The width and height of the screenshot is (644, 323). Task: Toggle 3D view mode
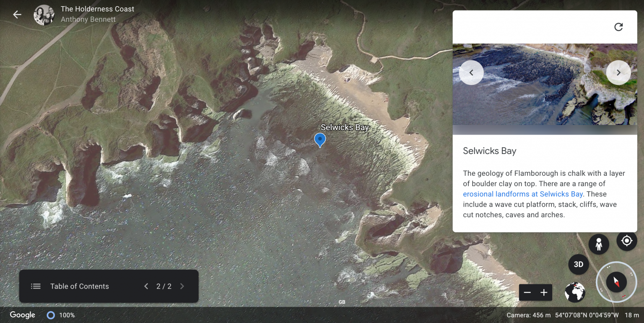pyautogui.click(x=578, y=264)
